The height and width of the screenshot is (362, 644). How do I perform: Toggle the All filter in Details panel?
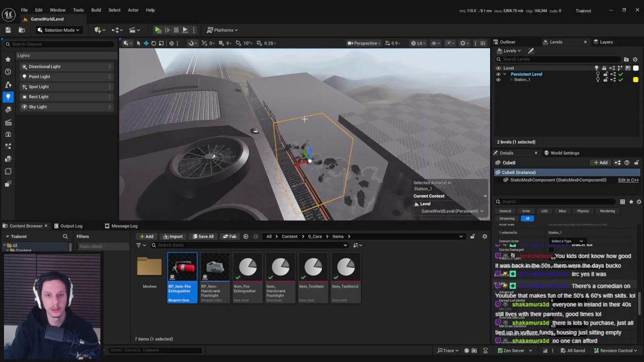click(527, 218)
